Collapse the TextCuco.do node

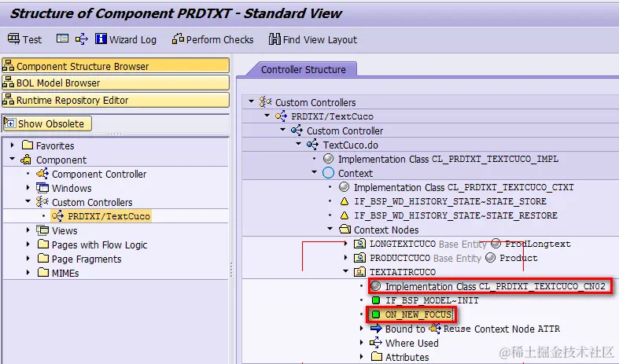click(299, 144)
